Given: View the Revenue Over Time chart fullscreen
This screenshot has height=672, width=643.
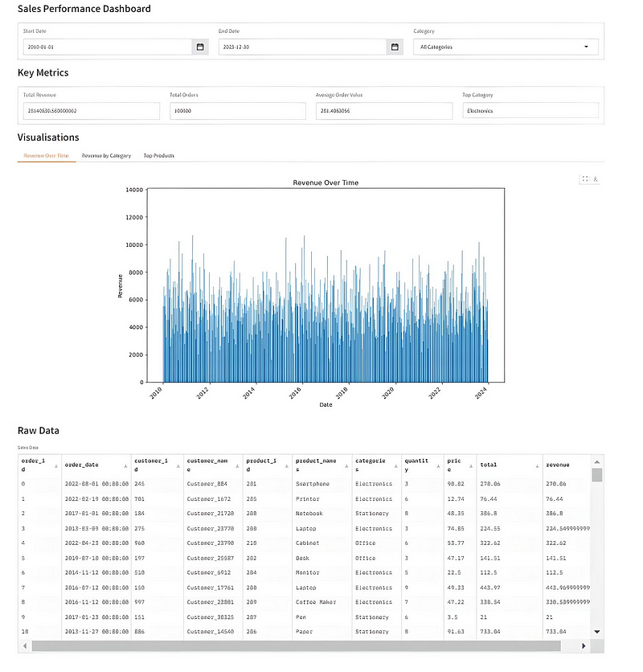Looking at the screenshot, I should tap(585, 178).
